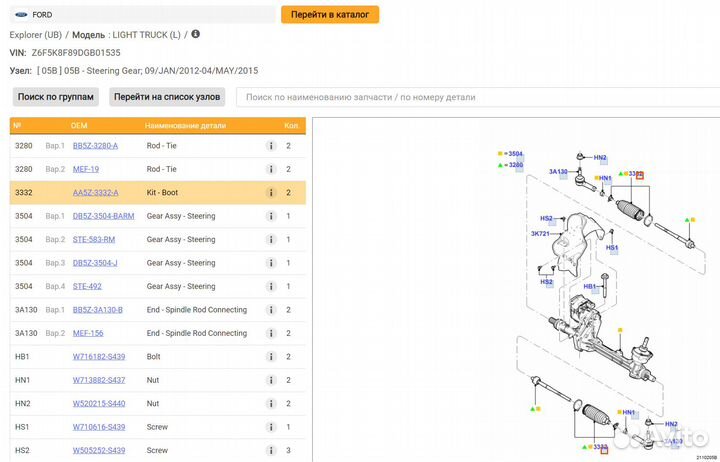Screen dimensions: 720x462
Task: Click the 3A130 label in the diagram
Action: coord(558,172)
